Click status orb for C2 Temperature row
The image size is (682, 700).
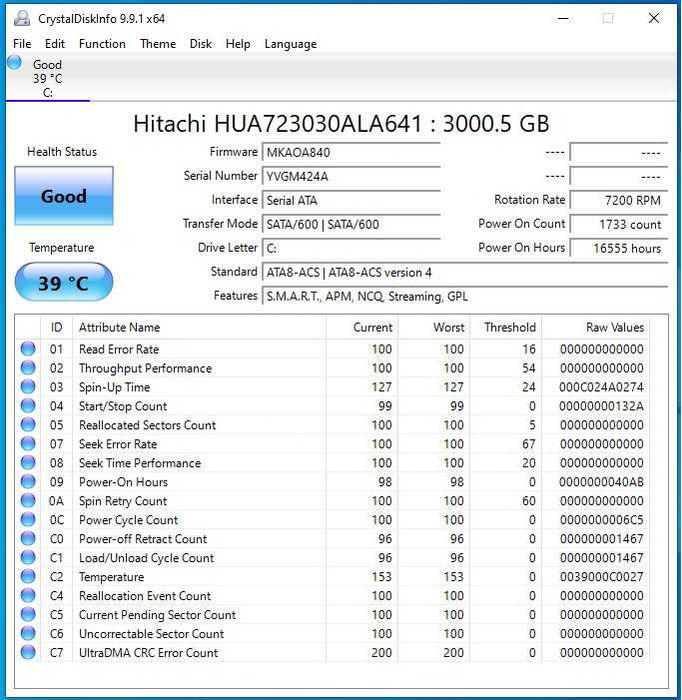pyautogui.click(x=28, y=576)
